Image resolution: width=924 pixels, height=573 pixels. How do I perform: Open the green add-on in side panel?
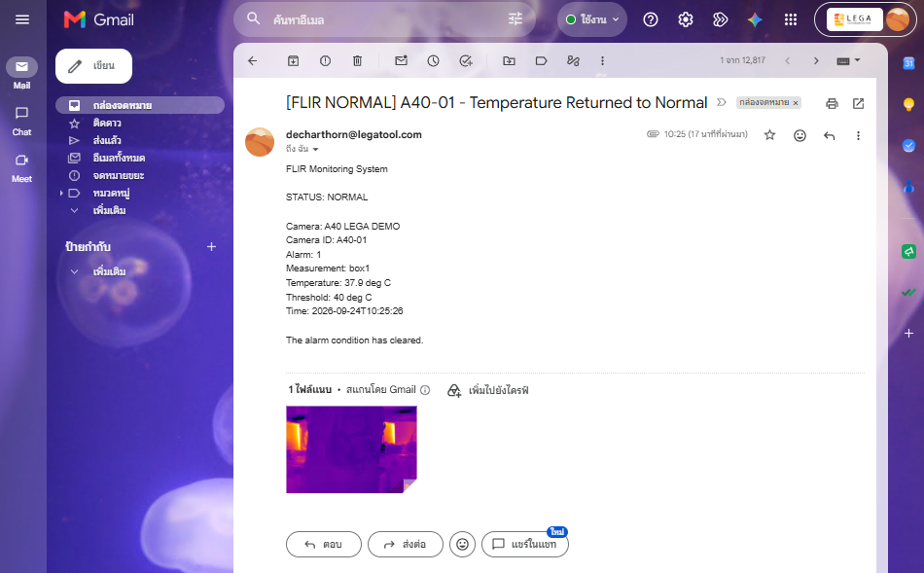pos(908,252)
